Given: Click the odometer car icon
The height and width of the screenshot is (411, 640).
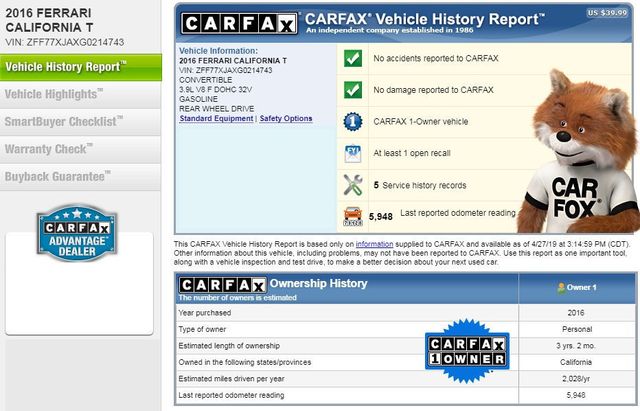Looking at the screenshot, I should 352,214.
